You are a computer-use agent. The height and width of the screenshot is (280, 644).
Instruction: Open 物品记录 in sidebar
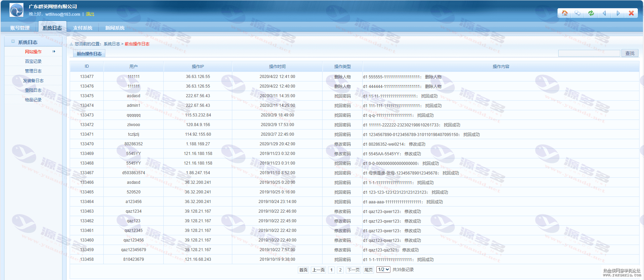pos(33,100)
